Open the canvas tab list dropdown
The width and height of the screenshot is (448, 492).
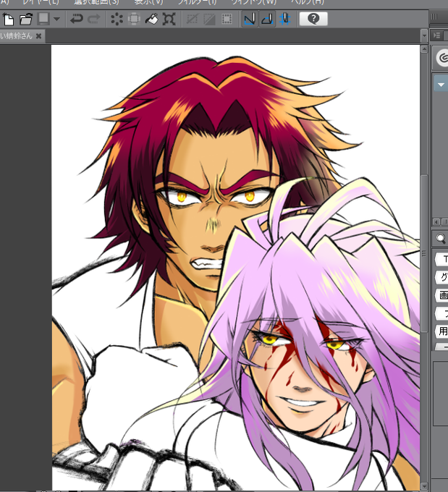424,35
